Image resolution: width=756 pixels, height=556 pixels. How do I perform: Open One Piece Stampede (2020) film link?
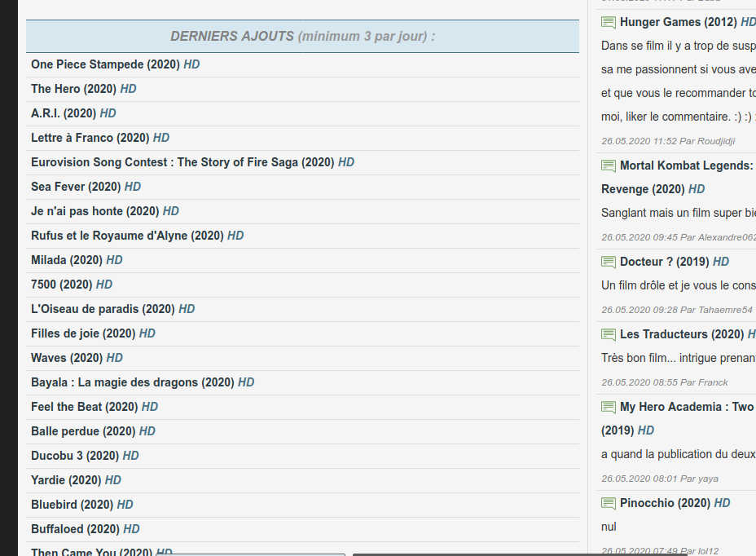115,64
